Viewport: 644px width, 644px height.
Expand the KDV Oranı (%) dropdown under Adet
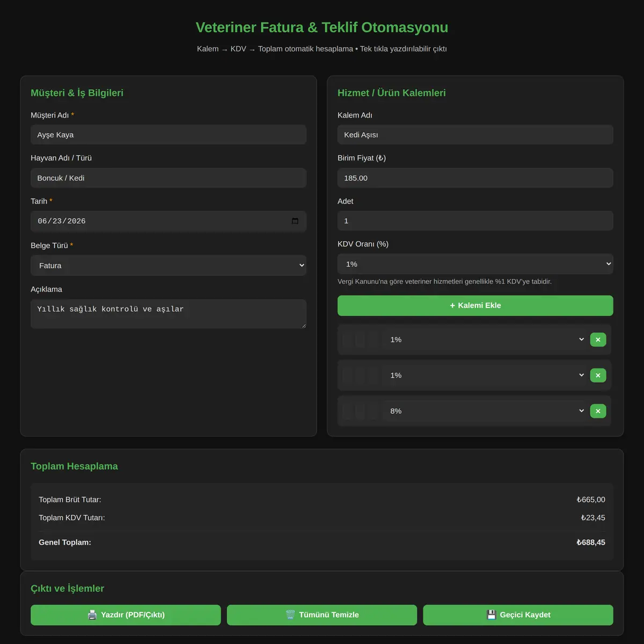click(x=475, y=264)
